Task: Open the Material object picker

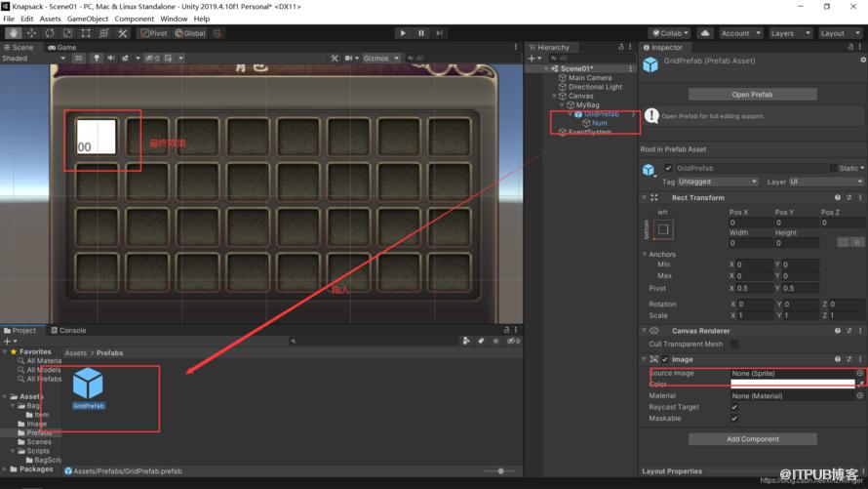Action: (x=859, y=396)
